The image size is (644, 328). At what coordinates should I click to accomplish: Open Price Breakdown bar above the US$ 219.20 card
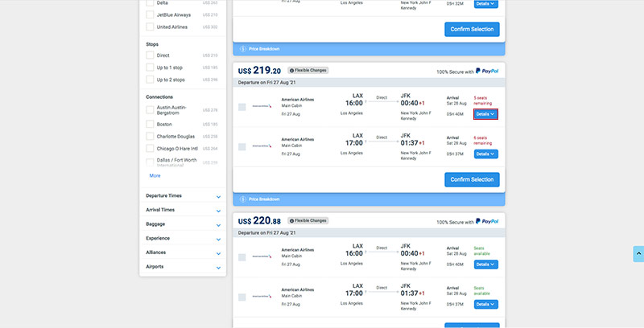tap(369, 49)
